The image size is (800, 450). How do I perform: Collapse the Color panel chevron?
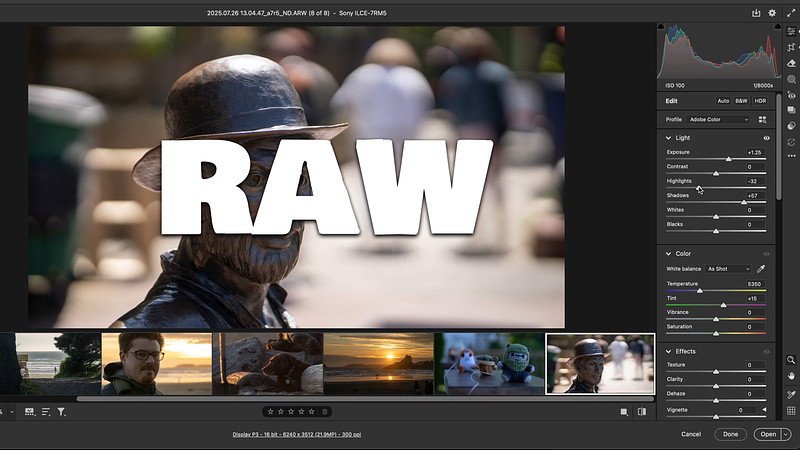coord(668,254)
